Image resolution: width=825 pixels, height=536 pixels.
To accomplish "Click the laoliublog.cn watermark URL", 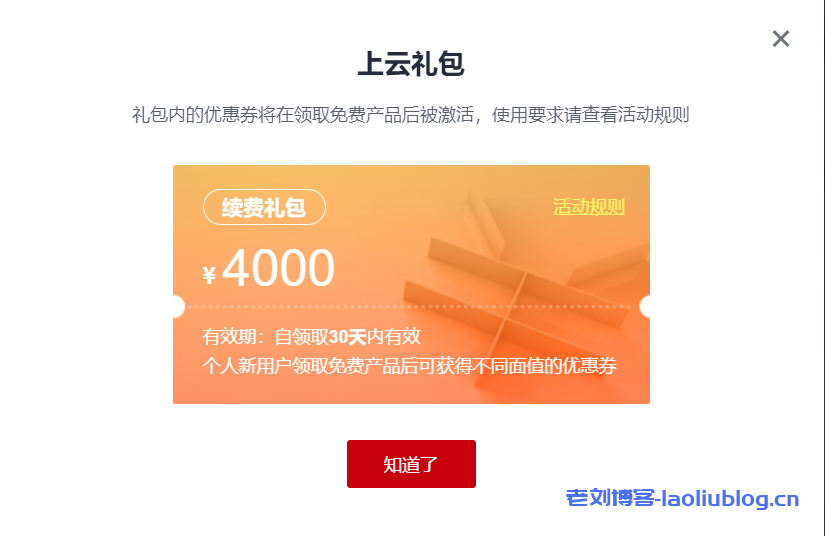I will pyautogui.click(x=730, y=498).
